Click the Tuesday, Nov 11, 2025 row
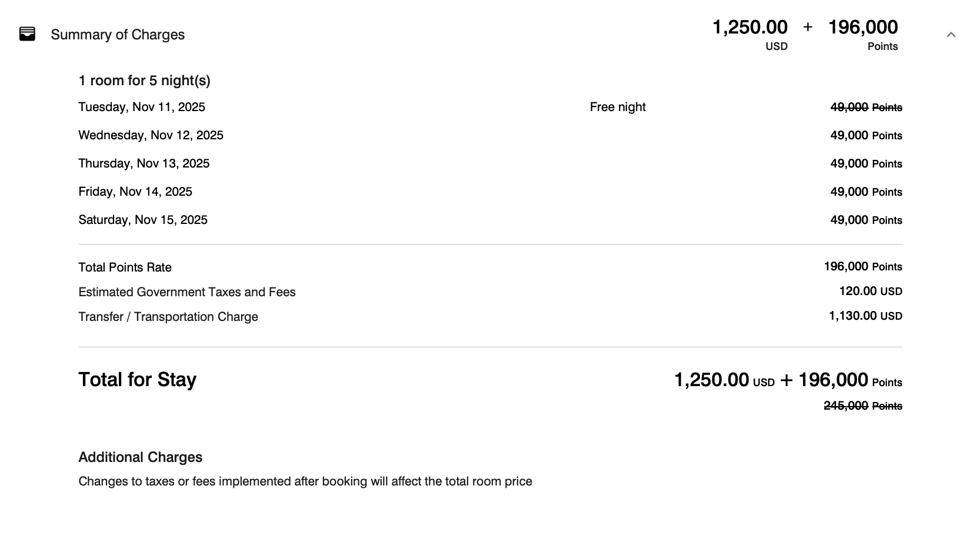The image size is (980, 536). pyautogui.click(x=491, y=107)
